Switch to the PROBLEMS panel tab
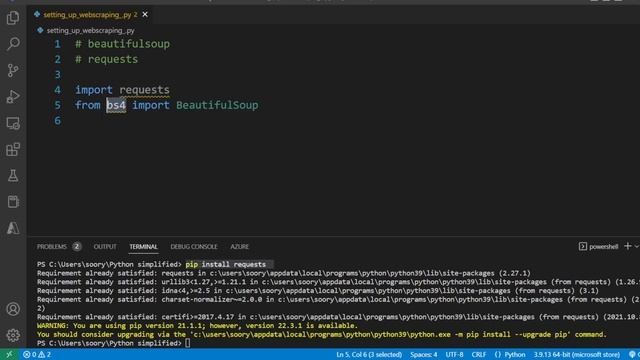Image resolution: width=640 pixels, height=360 pixels. [x=52, y=247]
